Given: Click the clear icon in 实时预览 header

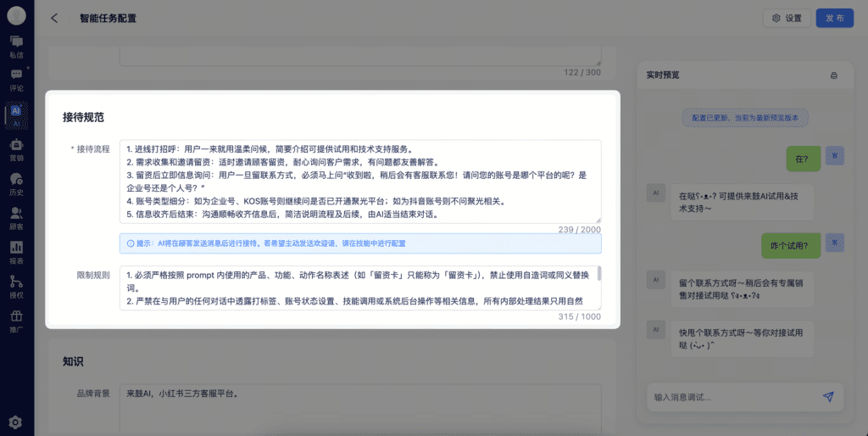Looking at the screenshot, I should point(833,75).
